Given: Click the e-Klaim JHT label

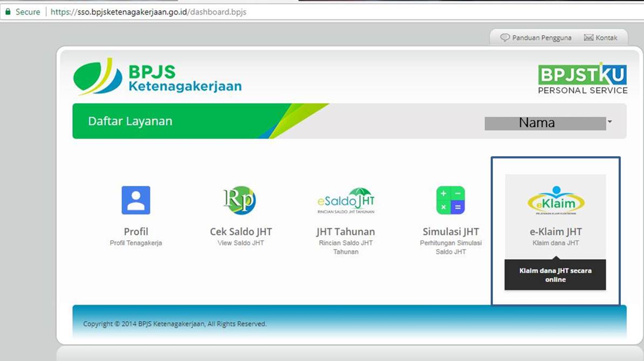Looking at the screenshot, I should (x=556, y=232).
